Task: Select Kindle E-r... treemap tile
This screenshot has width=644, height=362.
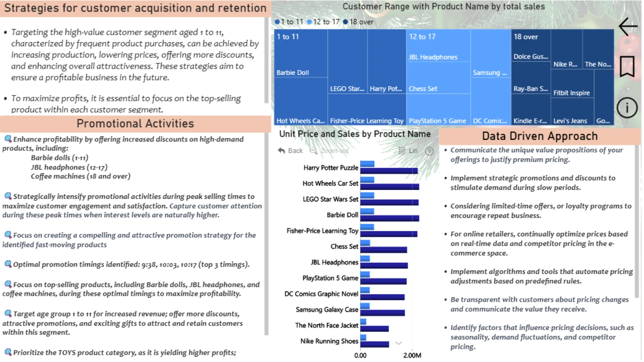Action: point(531,110)
